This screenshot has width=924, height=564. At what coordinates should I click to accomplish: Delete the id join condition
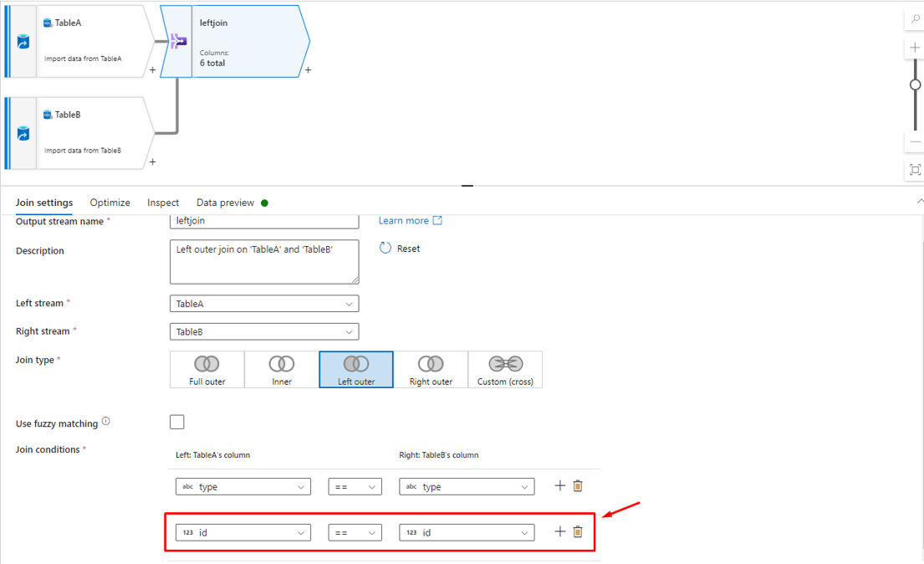click(x=578, y=531)
